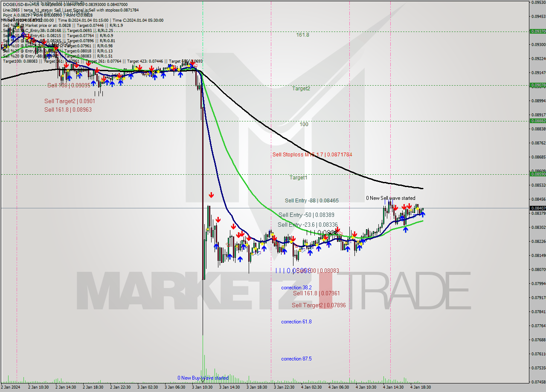Click the Sell Entry -88 | 0.08465 label

click(312, 200)
